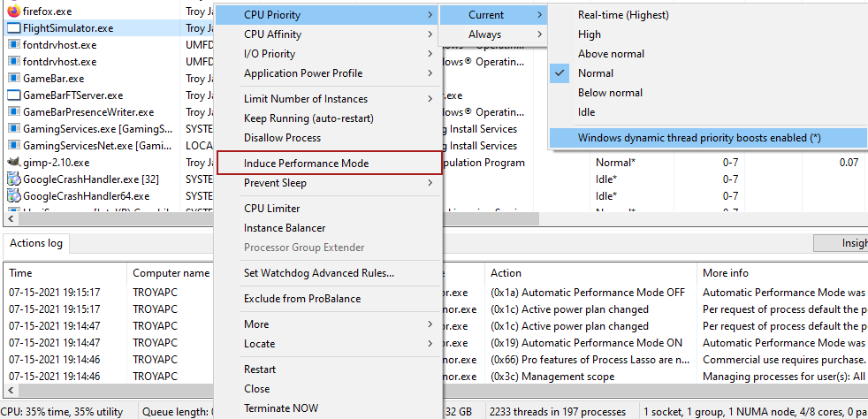
Task: Click the gimp-2.10.exe process icon
Action: click(14, 163)
